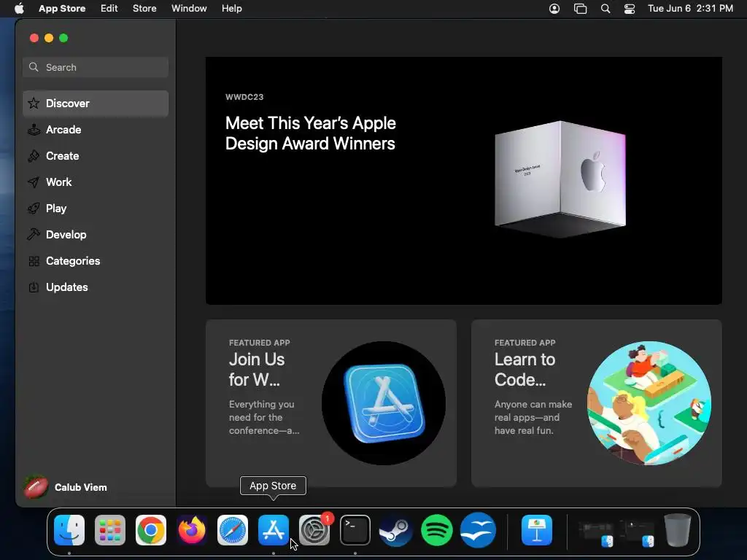Click the Apple Developer app round icon

point(384,402)
